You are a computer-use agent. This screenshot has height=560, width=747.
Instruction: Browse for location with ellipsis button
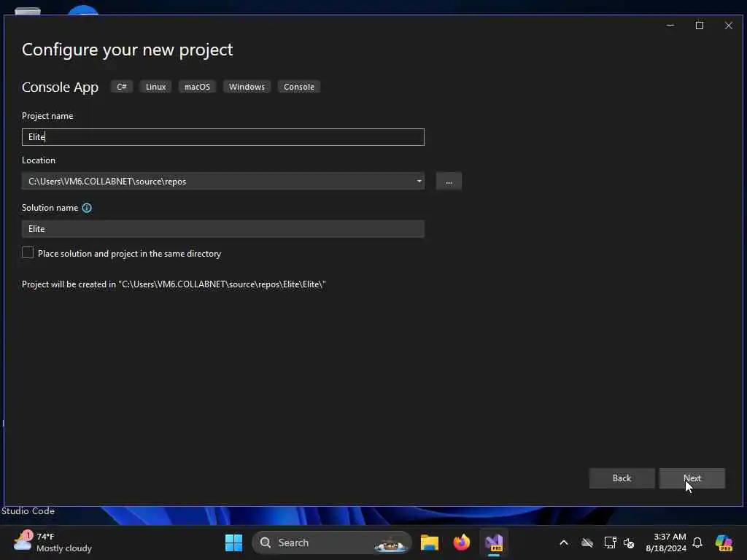449,182
